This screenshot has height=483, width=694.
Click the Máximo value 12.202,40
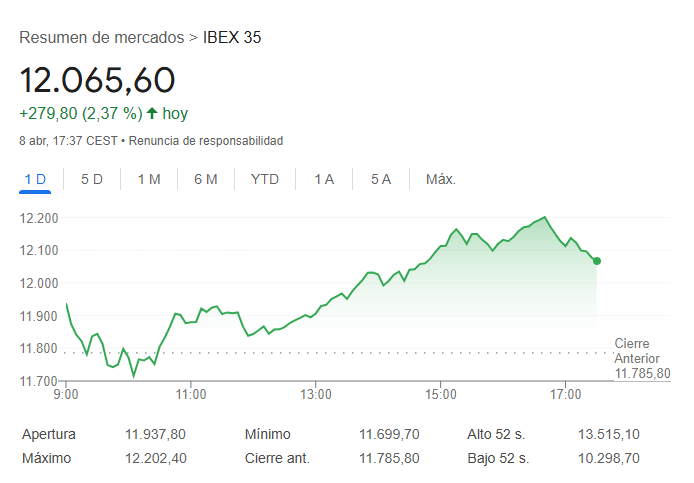pos(155,458)
